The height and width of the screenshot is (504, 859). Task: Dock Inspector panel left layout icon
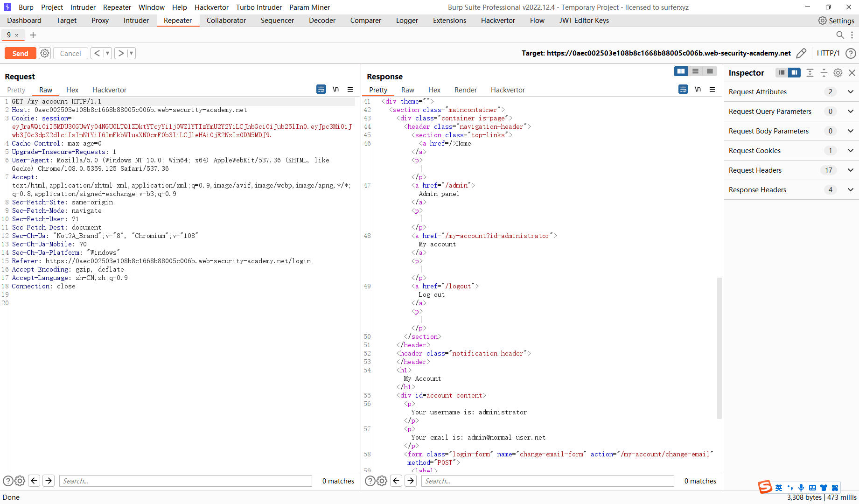[x=782, y=73]
